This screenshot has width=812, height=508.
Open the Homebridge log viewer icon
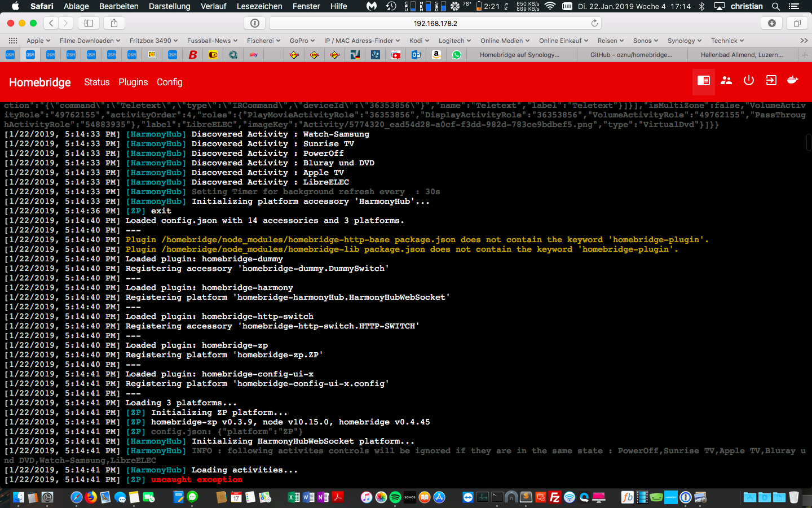coord(703,81)
